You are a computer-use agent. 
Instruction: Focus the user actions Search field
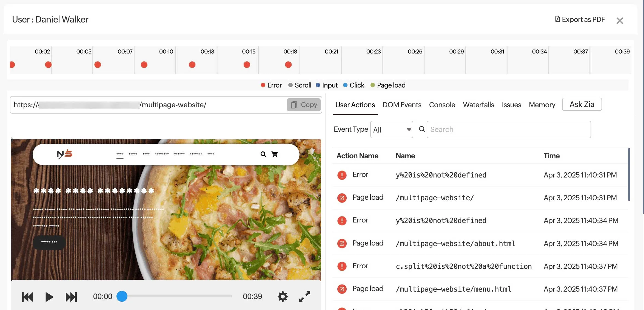click(x=509, y=129)
